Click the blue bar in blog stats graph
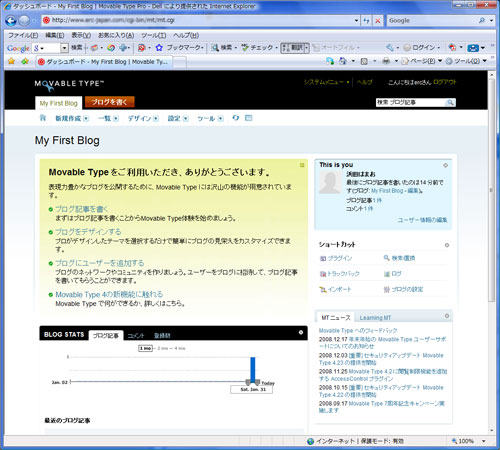 coord(253,369)
